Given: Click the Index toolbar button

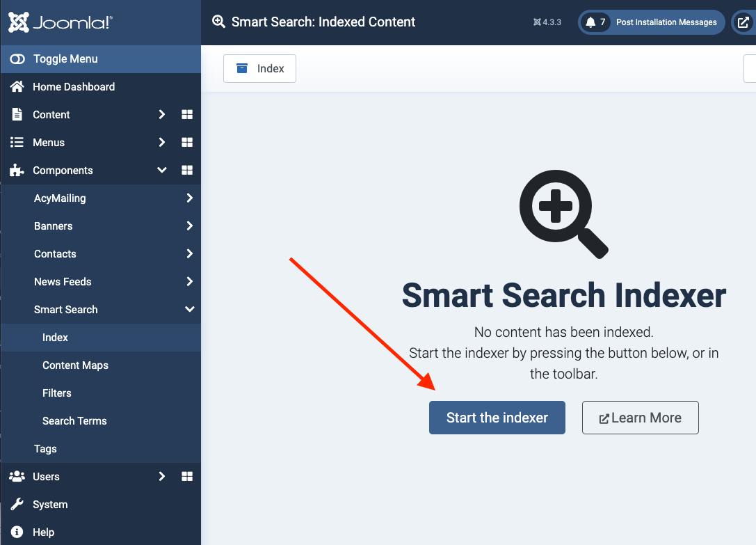Looking at the screenshot, I should tap(259, 68).
